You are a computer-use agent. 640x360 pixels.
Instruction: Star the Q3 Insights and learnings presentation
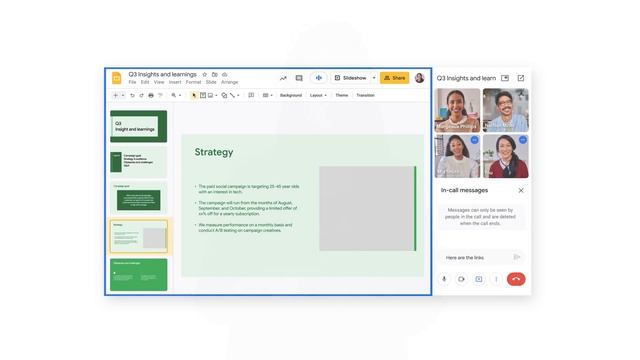pyautogui.click(x=204, y=74)
